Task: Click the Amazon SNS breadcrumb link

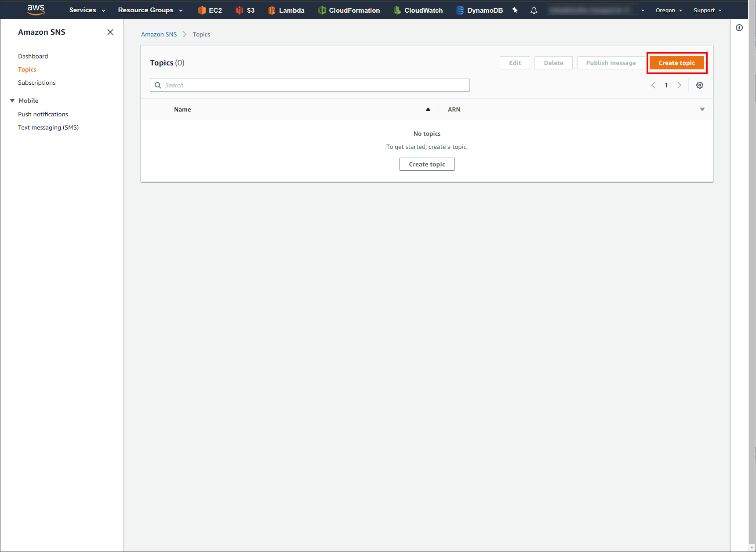Action: [x=159, y=34]
